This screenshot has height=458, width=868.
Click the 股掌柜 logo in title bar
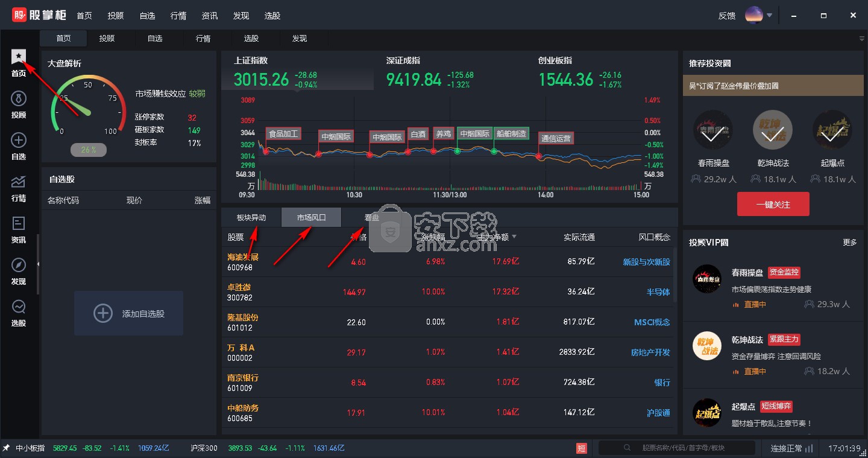click(x=39, y=15)
